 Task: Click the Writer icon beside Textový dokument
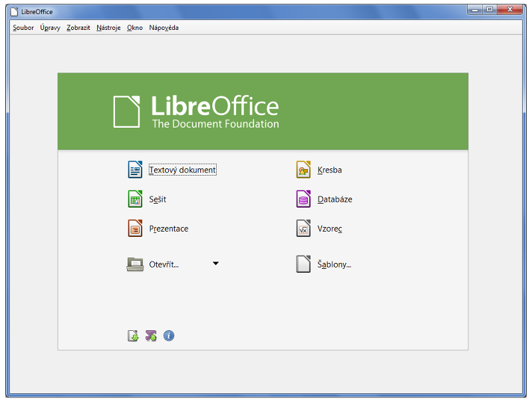135,170
